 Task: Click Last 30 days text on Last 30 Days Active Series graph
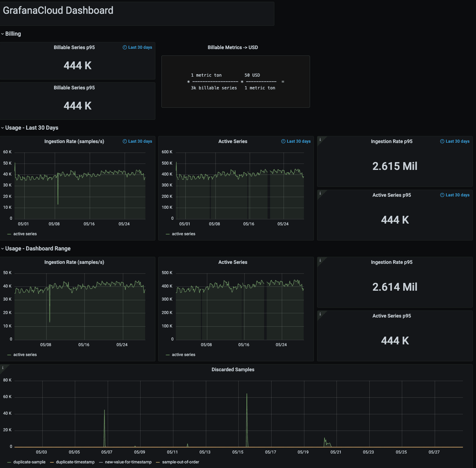coord(298,141)
